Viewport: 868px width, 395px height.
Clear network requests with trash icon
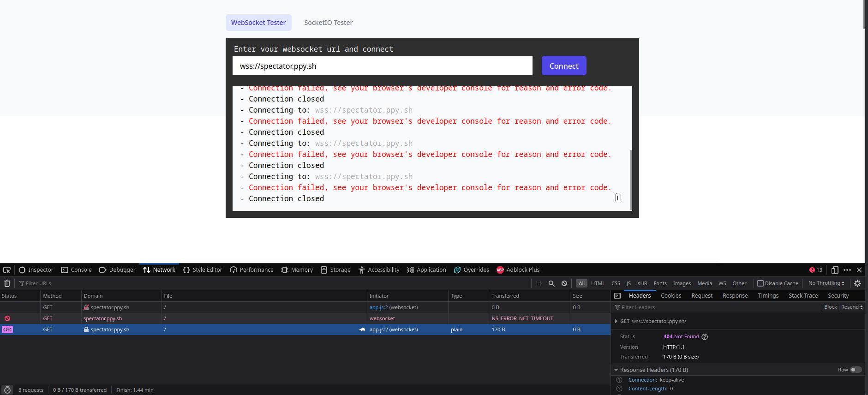pos(7,283)
